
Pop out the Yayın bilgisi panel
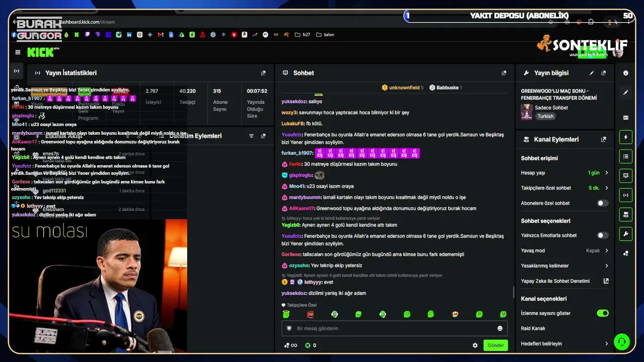603,73
